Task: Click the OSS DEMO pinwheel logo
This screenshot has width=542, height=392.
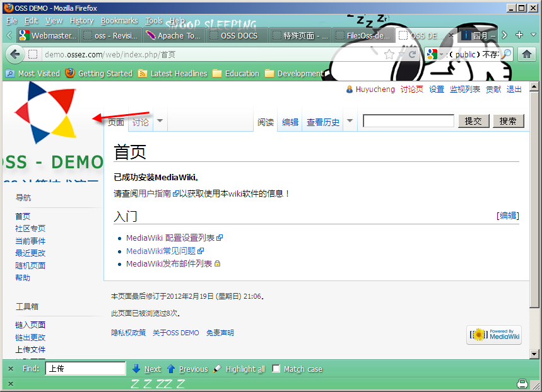Action: (x=46, y=113)
